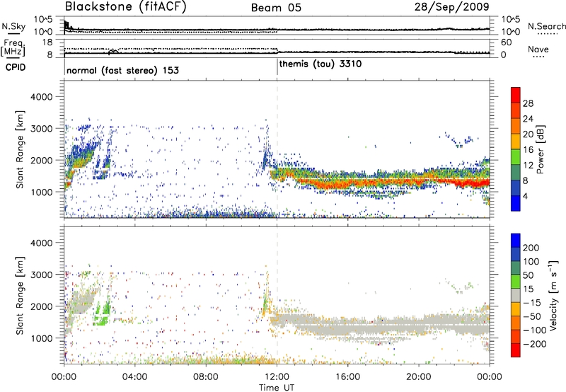Image resolution: width=566 pixels, height=392 pixels.
Task: Click the "00:00" label at time axis end
Action: click(489, 377)
